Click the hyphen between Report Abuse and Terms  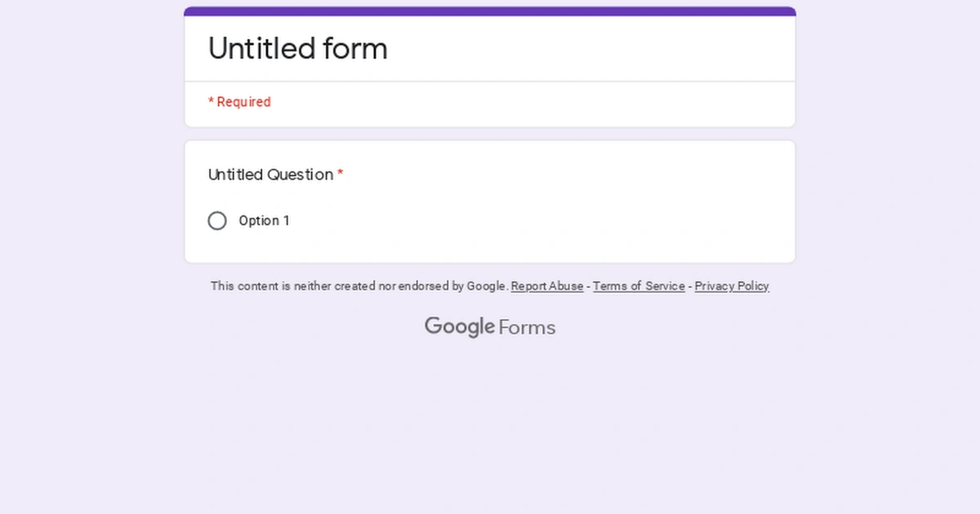(x=587, y=286)
